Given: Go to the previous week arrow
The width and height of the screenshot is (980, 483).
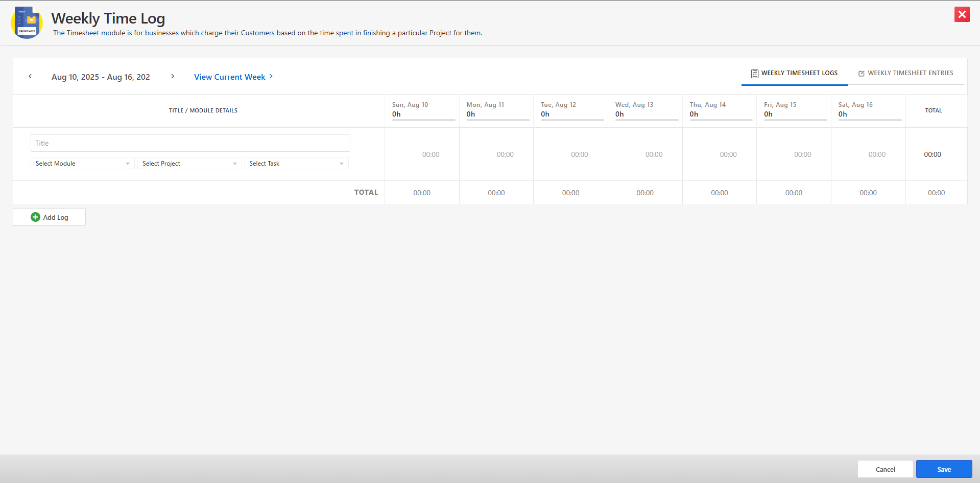Looking at the screenshot, I should click(30, 76).
